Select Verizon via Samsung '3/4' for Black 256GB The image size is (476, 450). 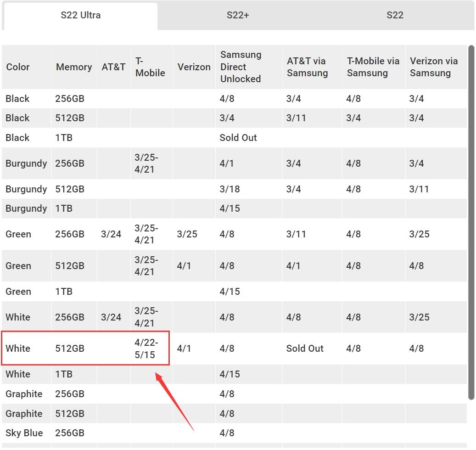pos(416,99)
